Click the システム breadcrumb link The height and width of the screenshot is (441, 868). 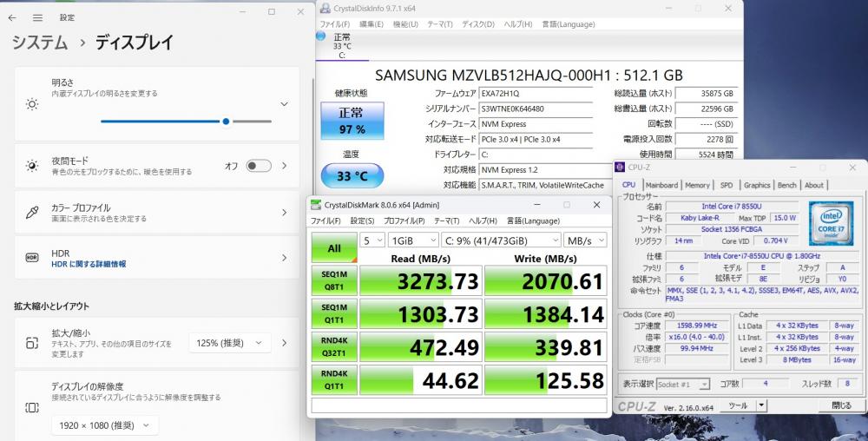tap(40, 43)
